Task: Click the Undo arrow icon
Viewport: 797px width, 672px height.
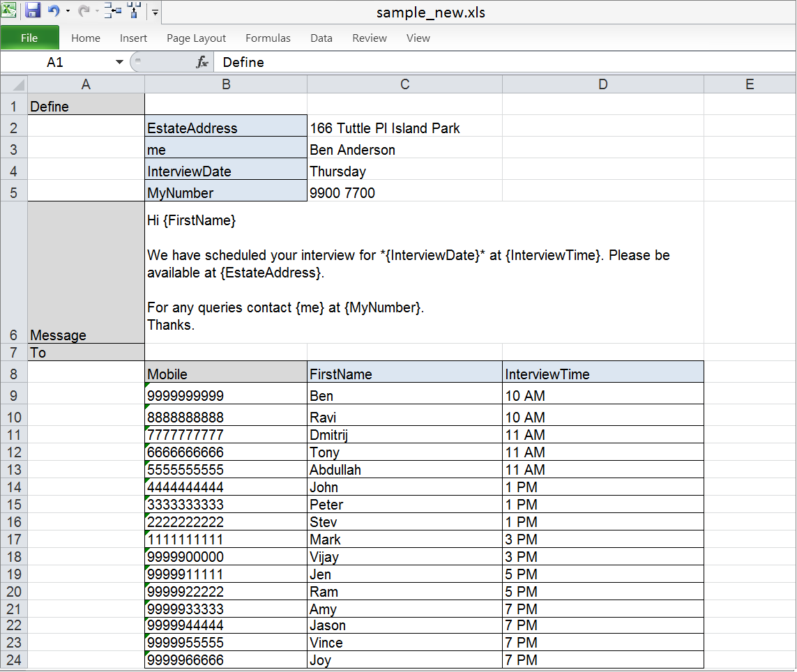Action: pyautogui.click(x=54, y=11)
